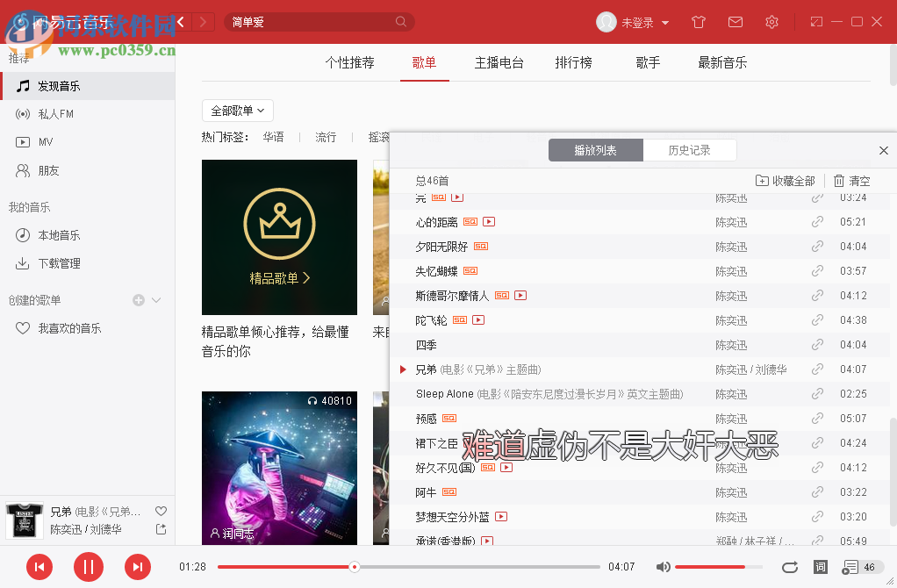This screenshot has width=897, height=588.
Task: Pause the current song 兄弟
Action: coord(88,567)
